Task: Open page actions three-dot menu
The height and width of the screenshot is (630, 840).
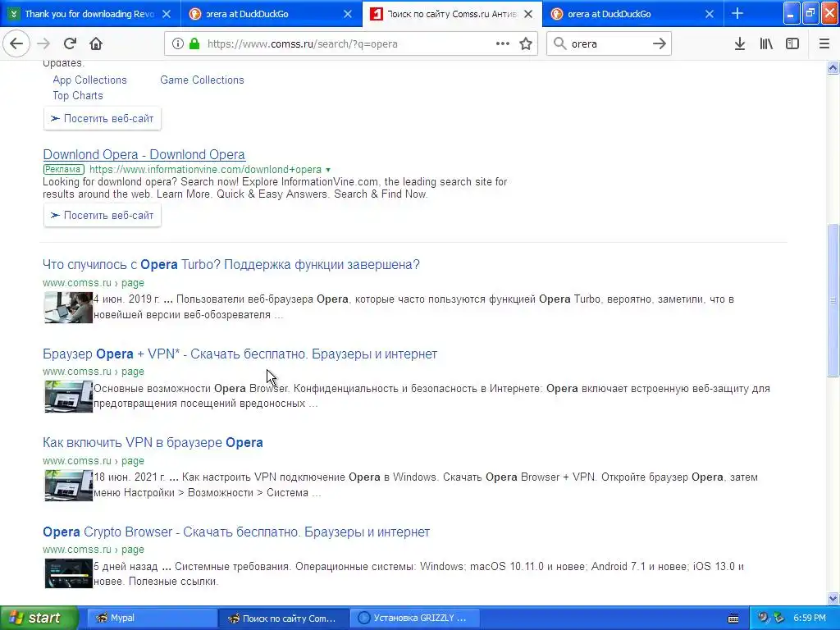Action: coord(503,43)
